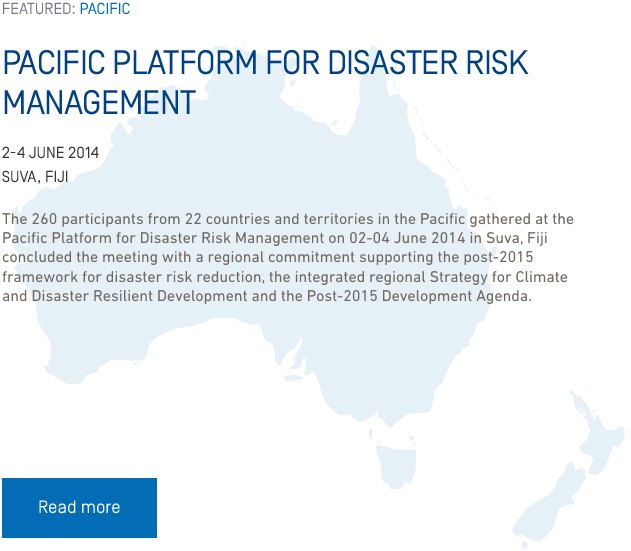Click "02-04 June 2014" within the paragraph
Screen dimensions: 631x551
(407, 238)
